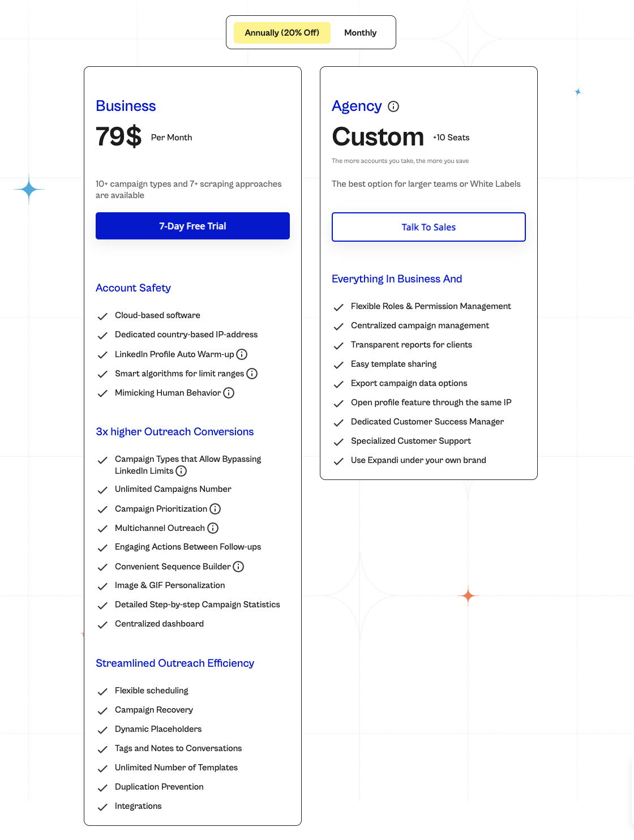Click info icon next to Agency heading

point(393,106)
